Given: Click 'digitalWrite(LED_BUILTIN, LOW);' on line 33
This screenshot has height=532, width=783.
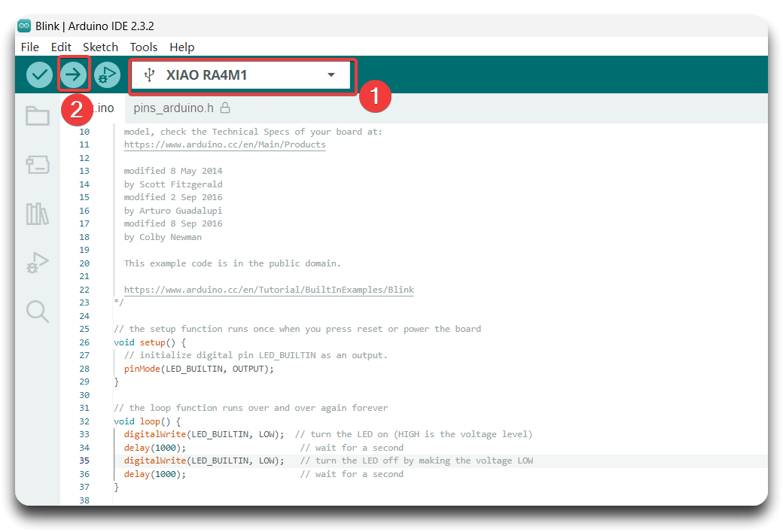Looking at the screenshot, I should click(x=204, y=434).
